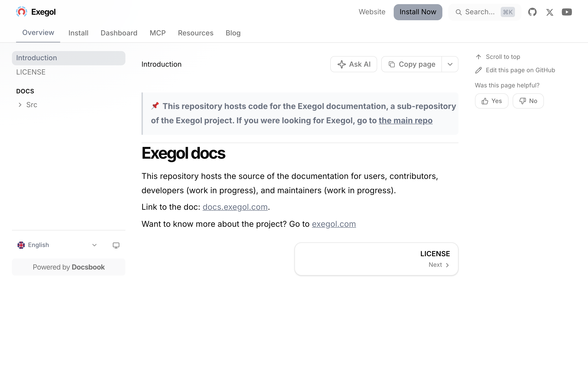Click the Ask AI button
The image size is (588, 368).
353,64
